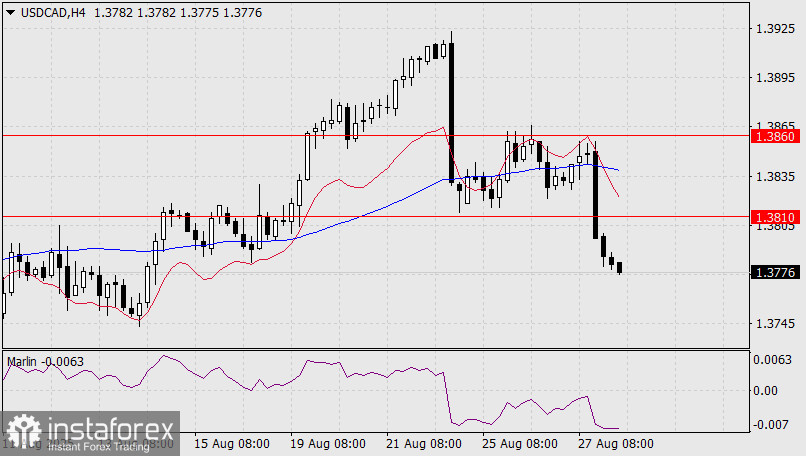Click the USDCAD,H4 chart title
The image size is (806, 456).
(x=53, y=13)
